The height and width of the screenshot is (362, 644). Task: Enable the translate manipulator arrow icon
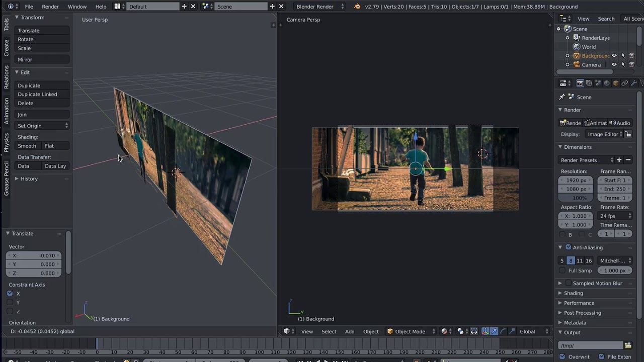pos(494,331)
